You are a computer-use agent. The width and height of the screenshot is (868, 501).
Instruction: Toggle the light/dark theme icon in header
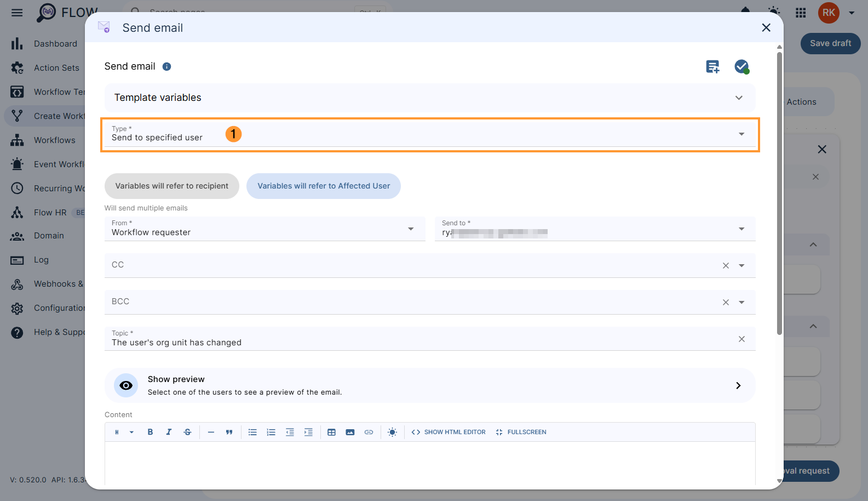click(774, 12)
